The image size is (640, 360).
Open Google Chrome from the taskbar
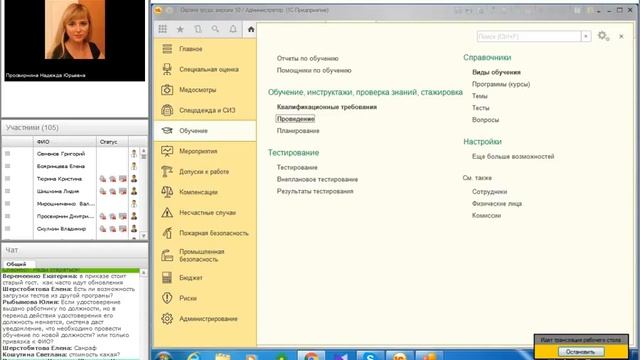click(311, 356)
